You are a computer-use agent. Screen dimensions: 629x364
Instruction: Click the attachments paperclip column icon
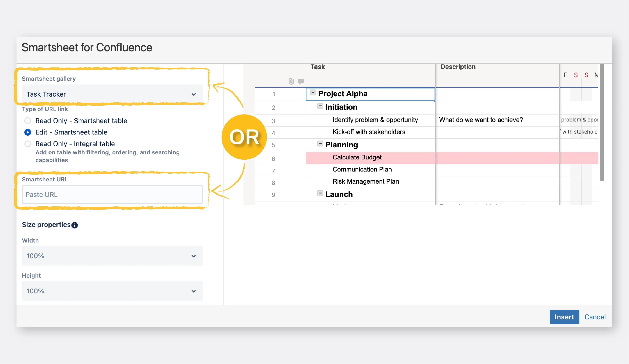[291, 81]
